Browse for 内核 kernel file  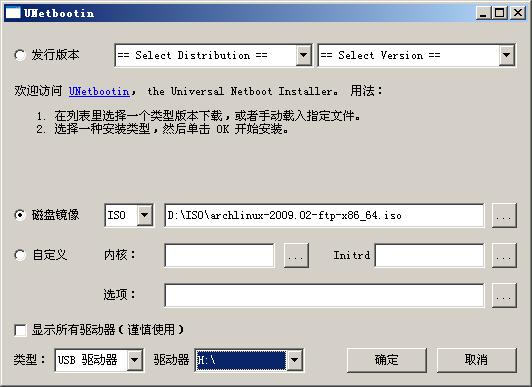click(x=296, y=255)
